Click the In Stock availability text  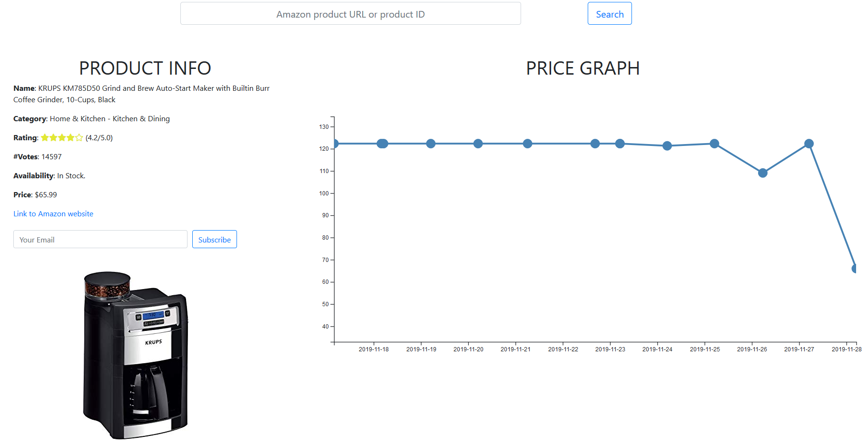(71, 176)
